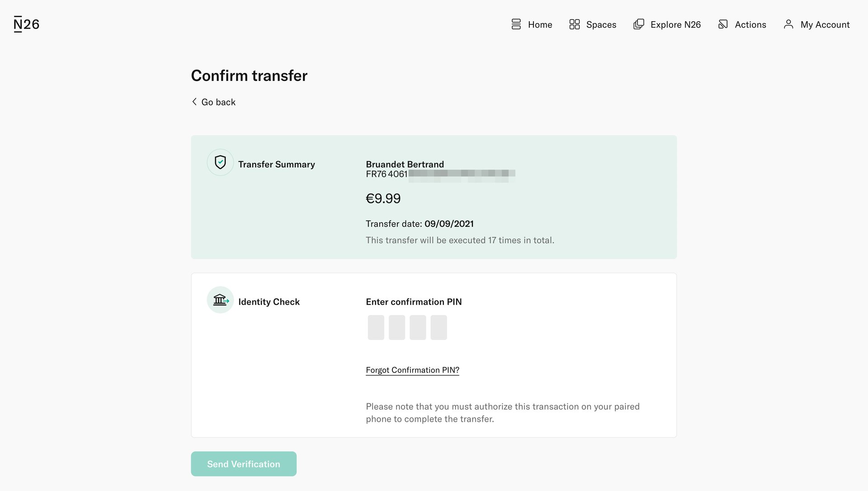Click the Actions icon in the navbar

click(723, 24)
